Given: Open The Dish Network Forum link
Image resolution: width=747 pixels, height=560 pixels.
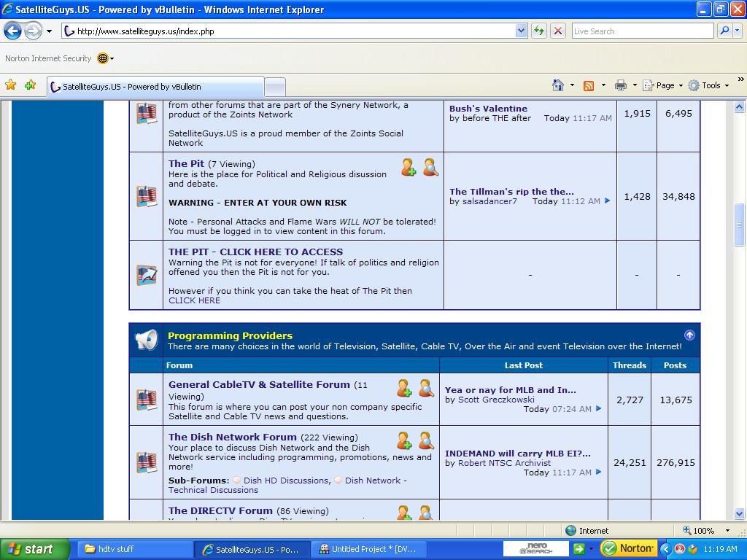Looking at the screenshot, I should click(x=233, y=437).
